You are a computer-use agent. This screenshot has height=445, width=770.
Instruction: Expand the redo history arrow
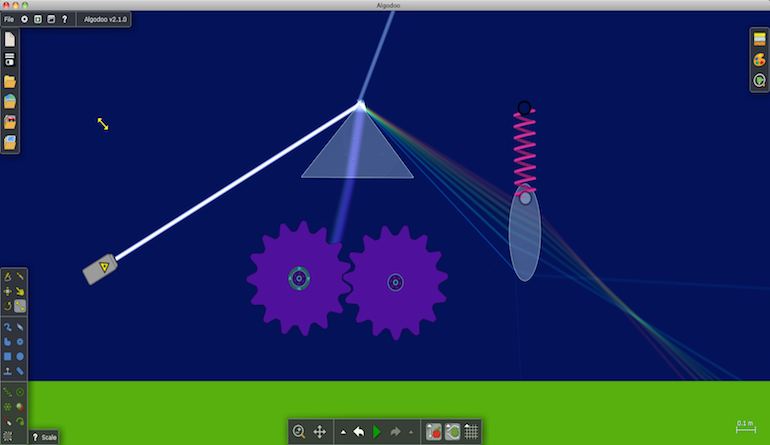[411, 432]
